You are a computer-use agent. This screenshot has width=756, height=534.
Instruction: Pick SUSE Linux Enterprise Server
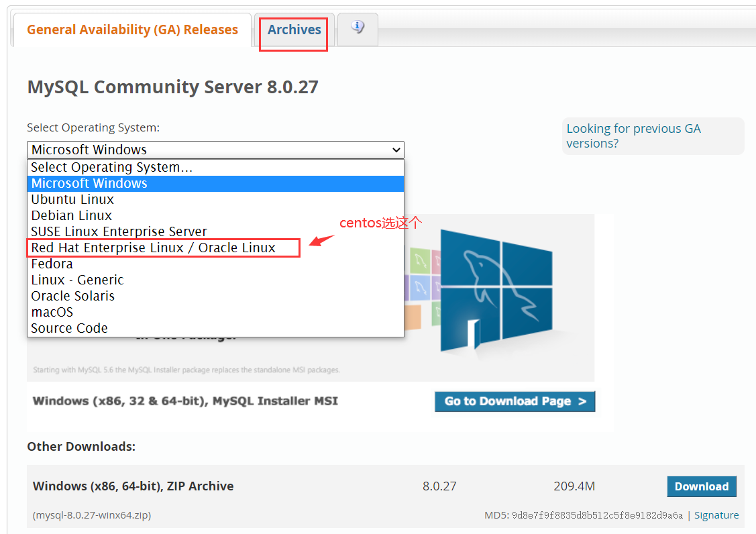pyautogui.click(x=215, y=231)
